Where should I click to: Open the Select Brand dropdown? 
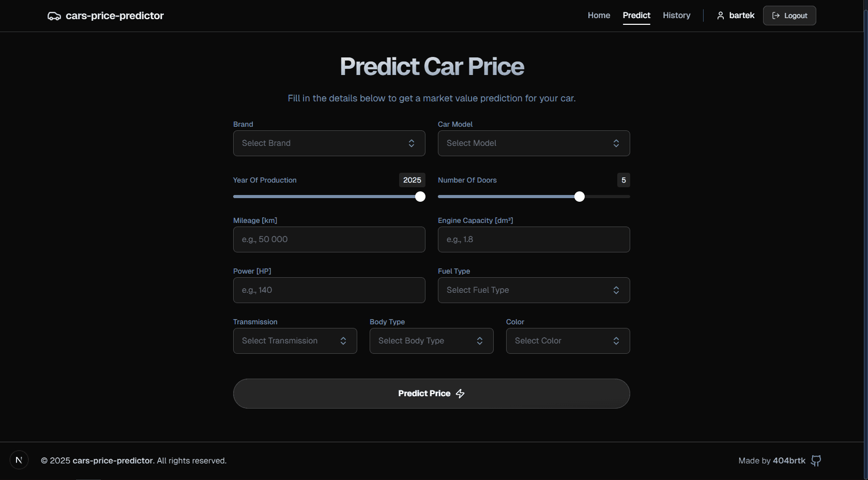pos(329,143)
